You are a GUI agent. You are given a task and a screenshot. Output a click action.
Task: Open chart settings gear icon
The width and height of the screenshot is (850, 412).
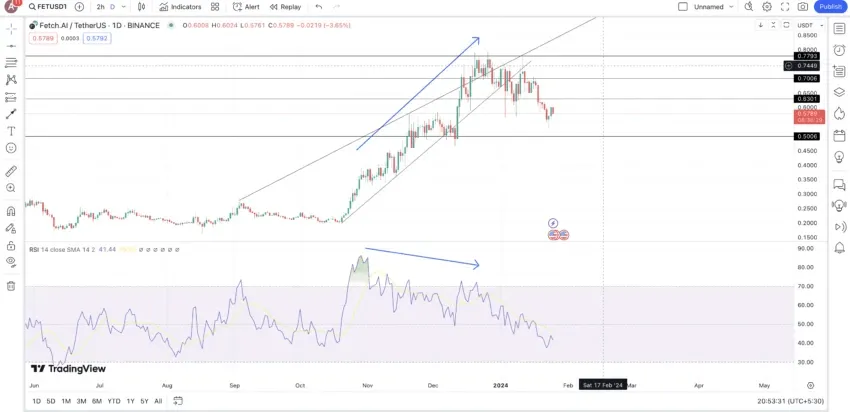click(767, 7)
